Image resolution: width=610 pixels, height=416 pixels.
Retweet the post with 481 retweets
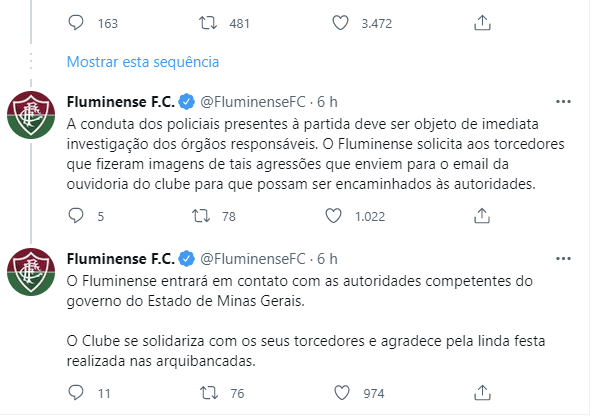[x=208, y=23]
